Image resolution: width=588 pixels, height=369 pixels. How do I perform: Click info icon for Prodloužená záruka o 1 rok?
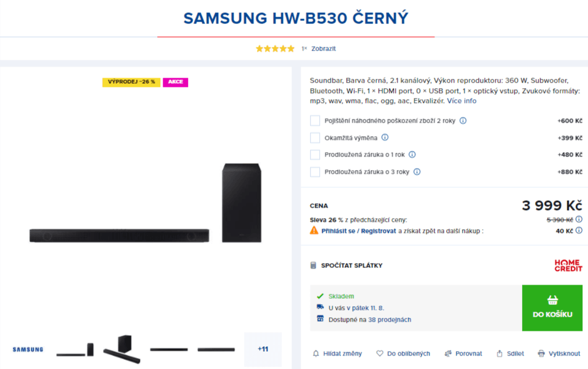coord(412,155)
